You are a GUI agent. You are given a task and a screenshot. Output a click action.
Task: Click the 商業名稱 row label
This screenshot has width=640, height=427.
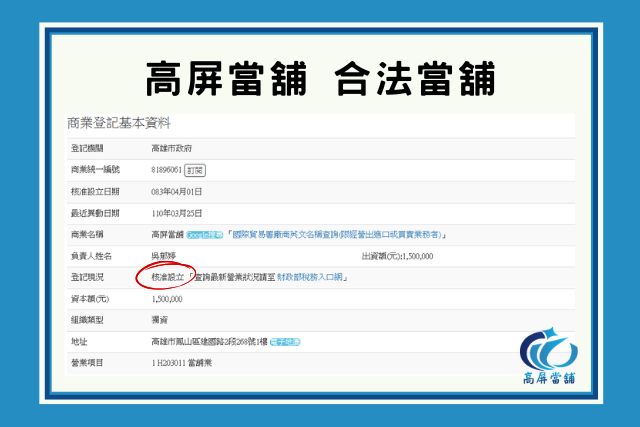[87, 234]
